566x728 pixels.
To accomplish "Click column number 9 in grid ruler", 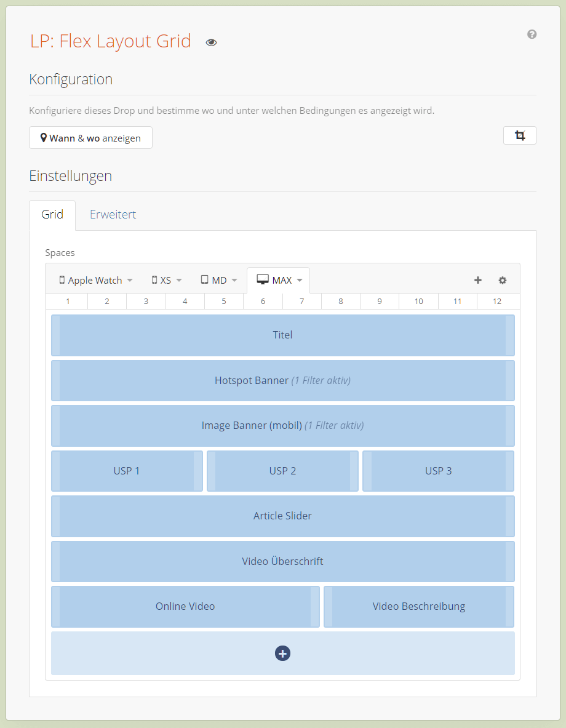I will (380, 302).
